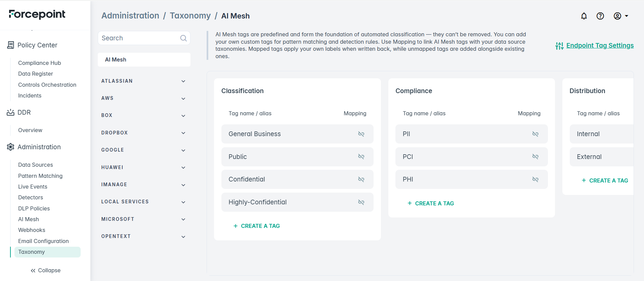Click the Administration gear icon
Image resolution: width=644 pixels, height=281 pixels.
10,147
